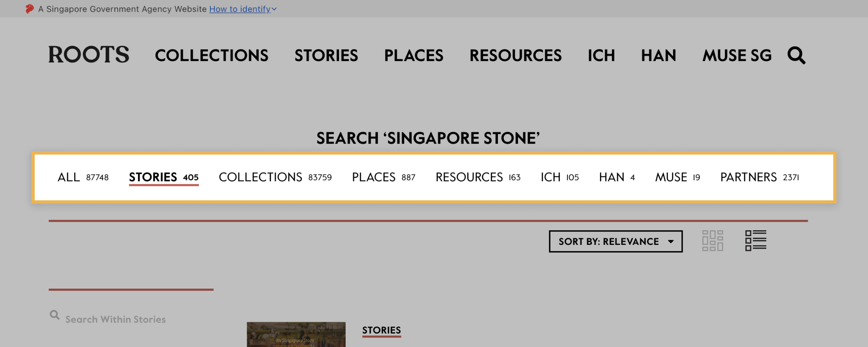Open the ICH main navigation menu
The height and width of the screenshot is (347, 868).
pyautogui.click(x=601, y=55)
